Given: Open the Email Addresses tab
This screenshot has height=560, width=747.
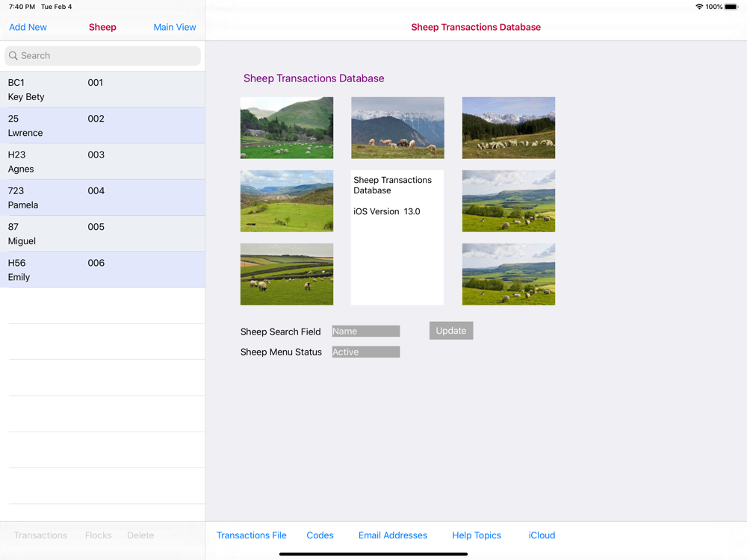Looking at the screenshot, I should point(393,535).
